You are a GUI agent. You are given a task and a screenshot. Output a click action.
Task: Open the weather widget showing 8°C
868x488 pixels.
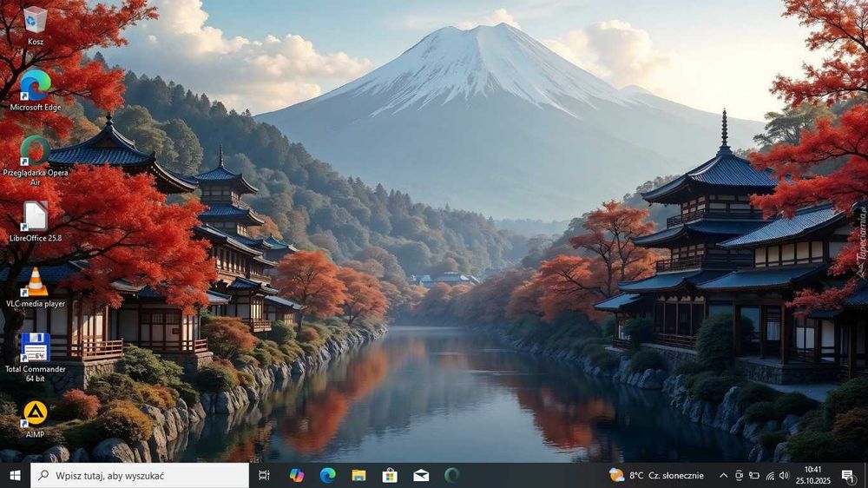(656, 475)
